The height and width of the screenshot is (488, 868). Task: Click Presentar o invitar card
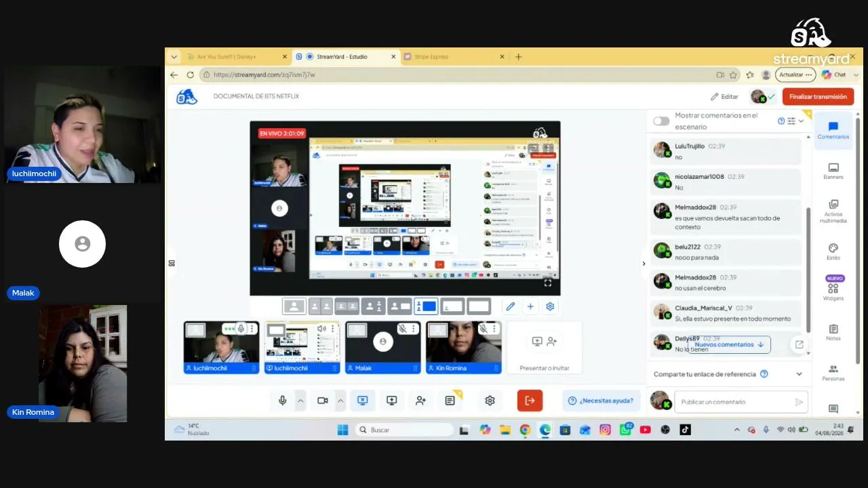click(x=545, y=348)
